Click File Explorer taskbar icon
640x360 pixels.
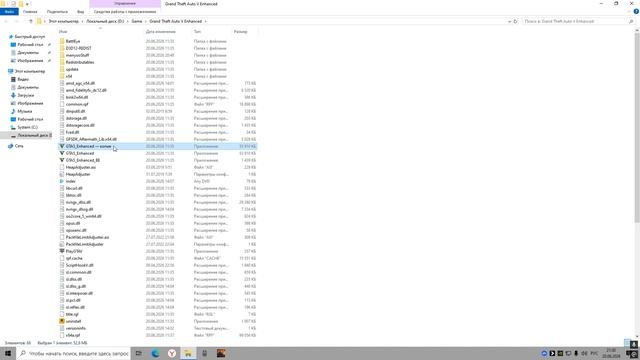[188, 353]
